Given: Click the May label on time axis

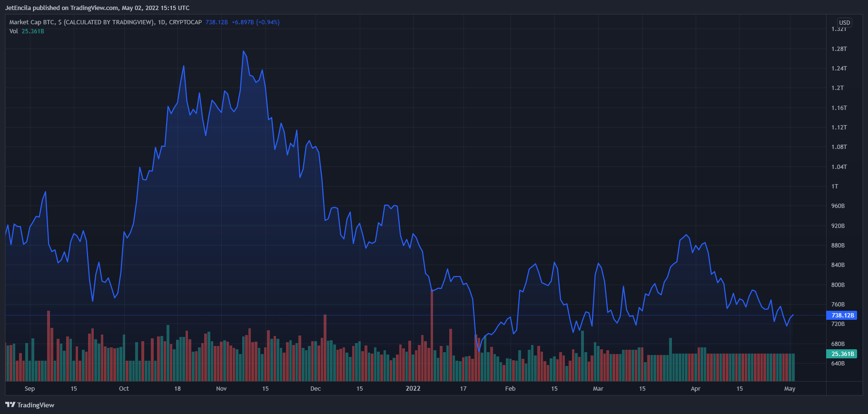Looking at the screenshot, I should click(789, 389).
